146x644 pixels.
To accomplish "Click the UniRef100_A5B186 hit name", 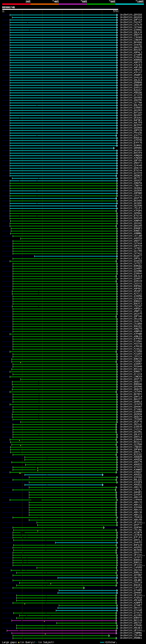I will (x=131, y=93).
